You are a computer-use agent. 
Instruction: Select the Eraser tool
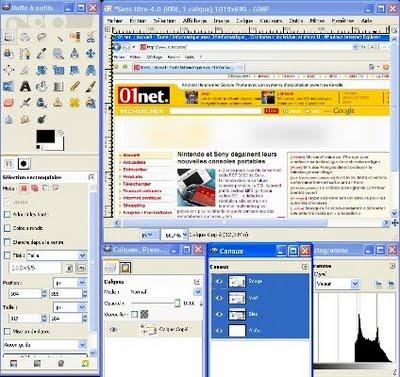click(9, 103)
